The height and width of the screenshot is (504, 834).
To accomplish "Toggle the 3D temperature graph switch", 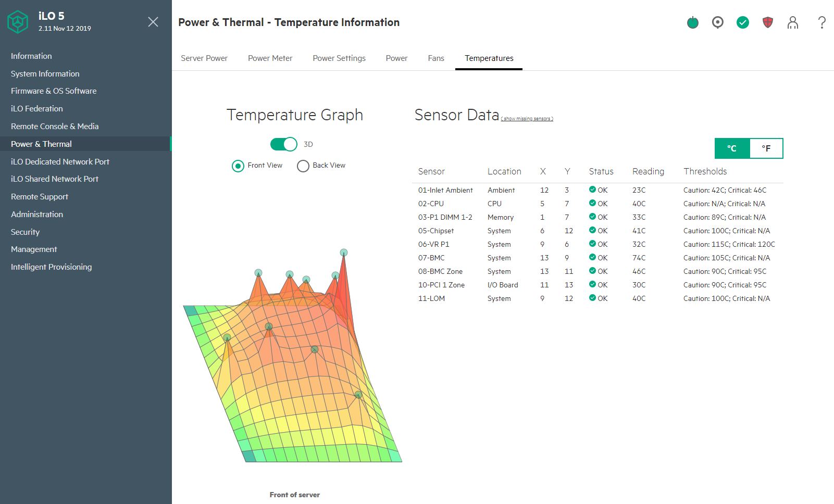I will 283,144.
